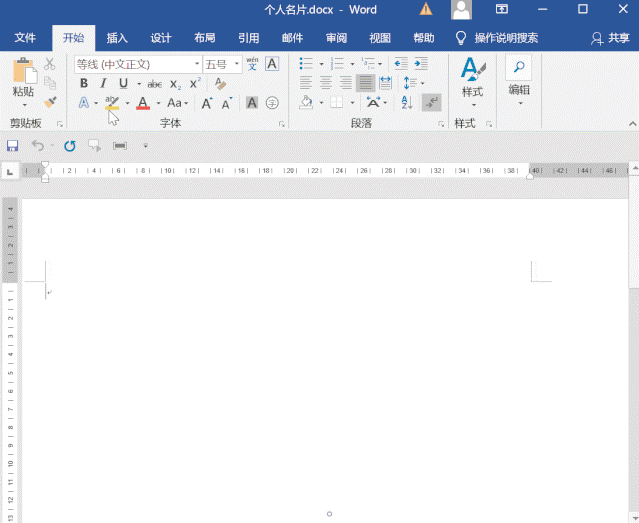
Task: Apply paragraph shading paint bucket
Action: coord(306,102)
